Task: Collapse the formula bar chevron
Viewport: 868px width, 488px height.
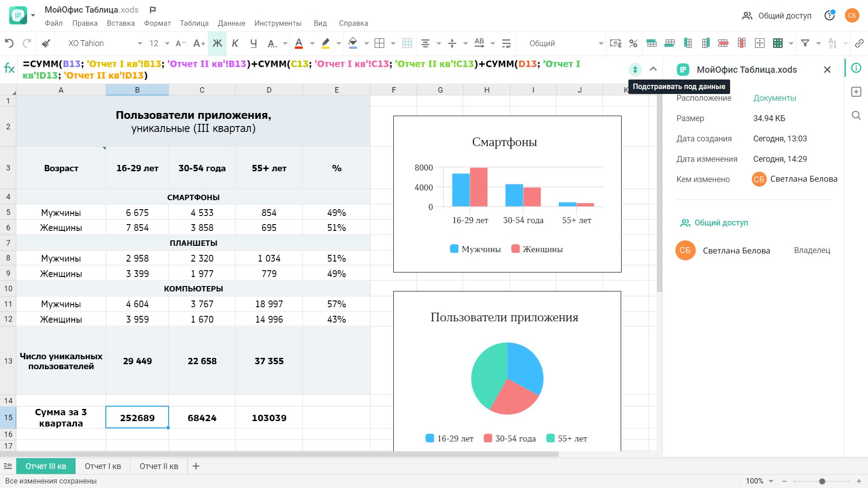Action: pyautogui.click(x=653, y=69)
